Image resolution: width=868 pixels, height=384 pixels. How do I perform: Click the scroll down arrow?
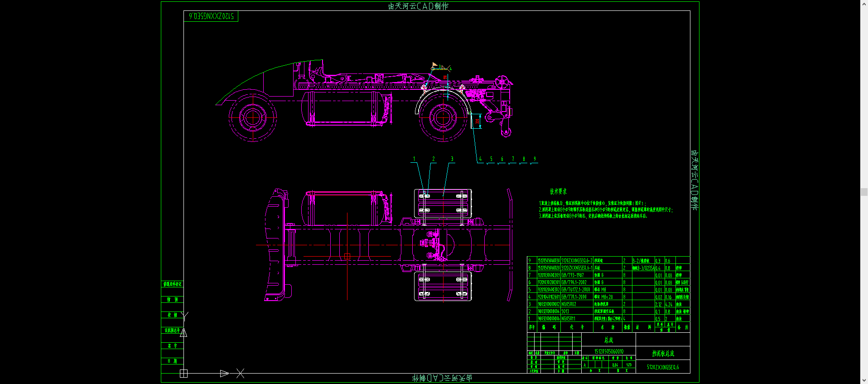(864, 380)
